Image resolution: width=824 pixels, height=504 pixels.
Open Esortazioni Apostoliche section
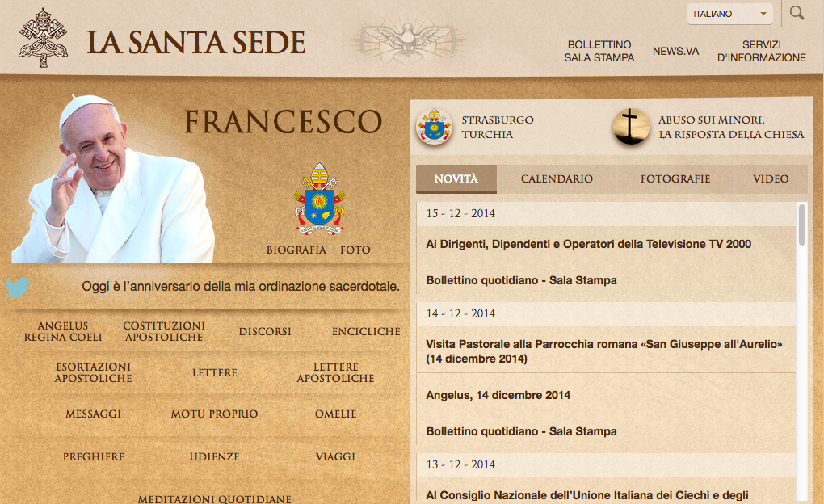94,372
